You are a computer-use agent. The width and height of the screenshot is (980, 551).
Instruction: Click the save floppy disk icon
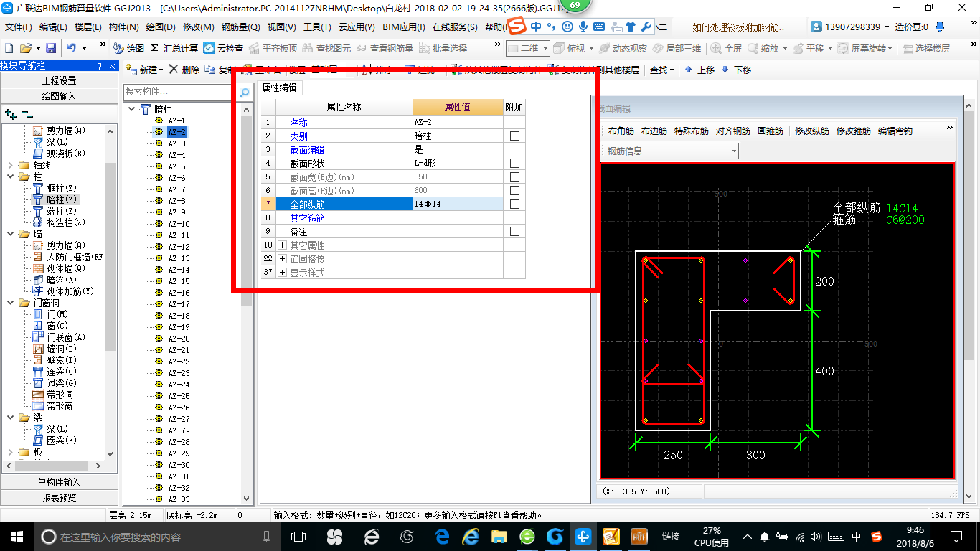coord(51,48)
